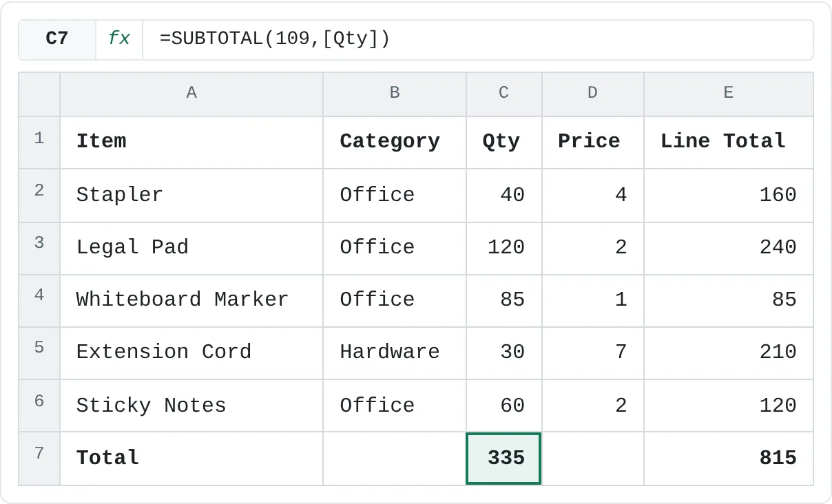
Task: Select Sticky Notes price cell
Action: tap(593, 406)
